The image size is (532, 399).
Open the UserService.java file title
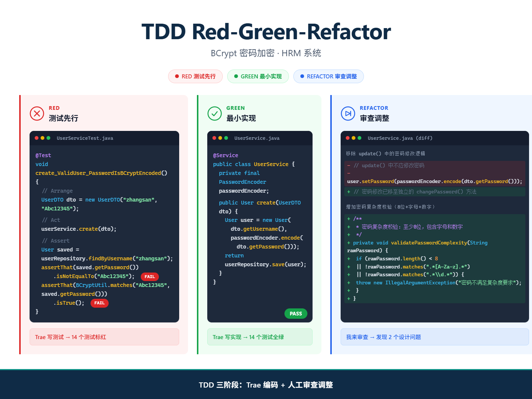tap(257, 138)
